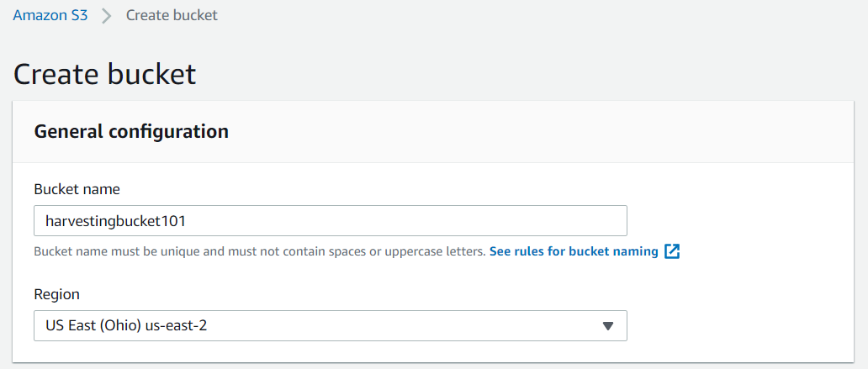Click the 'us-east-2' region code text
Viewport: 868px width, 369px height.
pyautogui.click(x=176, y=325)
